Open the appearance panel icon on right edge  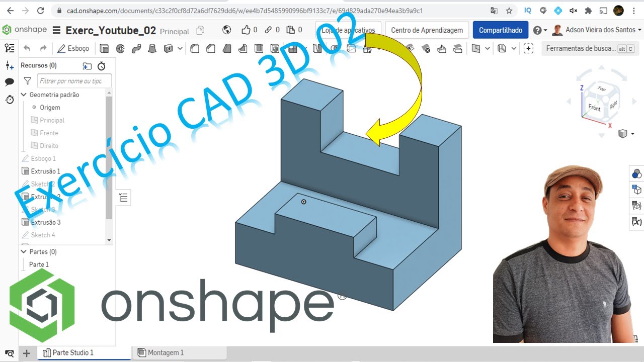(636, 174)
